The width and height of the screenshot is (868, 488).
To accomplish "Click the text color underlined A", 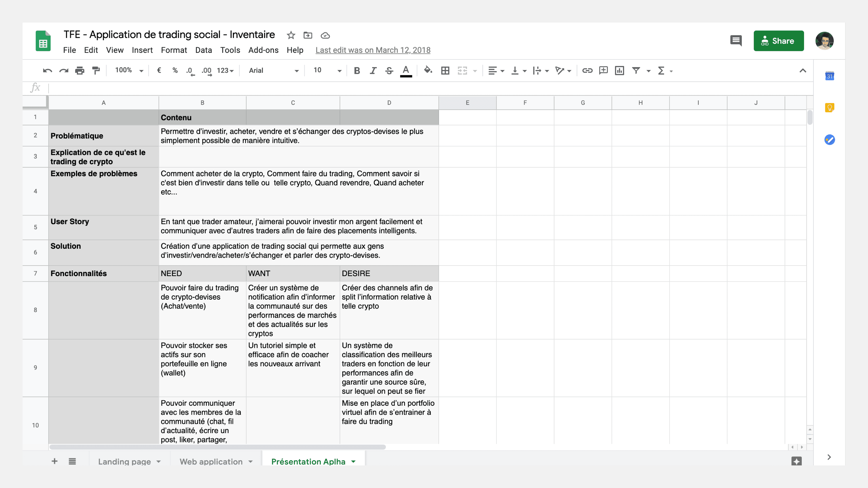I will pyautogui.click(x=406, y=70).
